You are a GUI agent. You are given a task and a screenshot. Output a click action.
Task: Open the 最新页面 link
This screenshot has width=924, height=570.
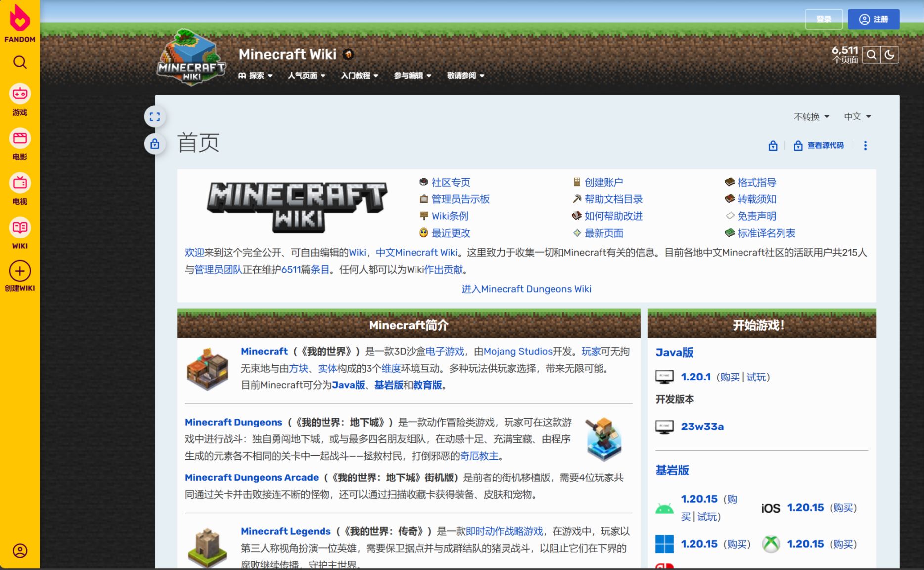(603, 233)
